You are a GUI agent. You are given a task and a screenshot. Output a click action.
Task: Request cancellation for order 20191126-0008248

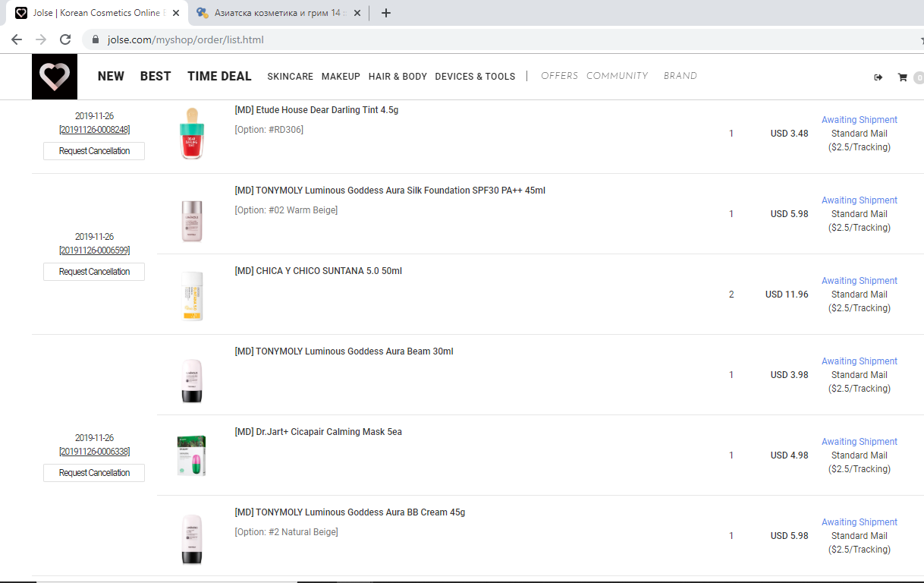[94, 151]
